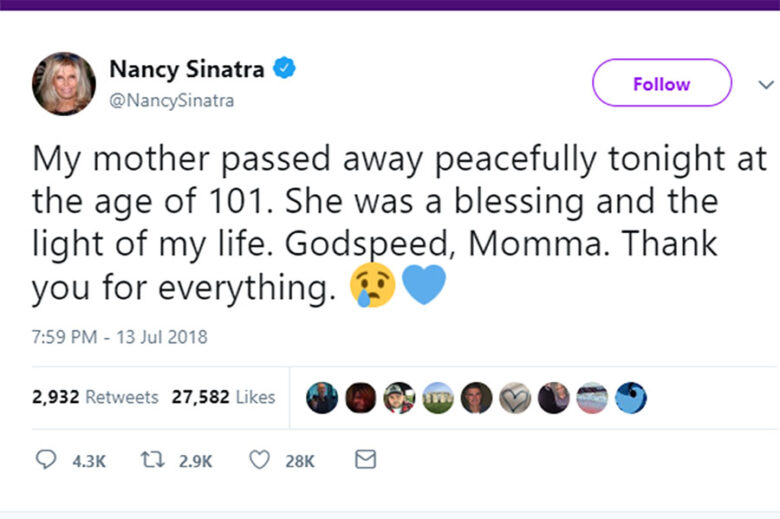This screenshot has width=780, height=519.
Task: Like the tweet with the heart icon
Action: pos(259,460)
